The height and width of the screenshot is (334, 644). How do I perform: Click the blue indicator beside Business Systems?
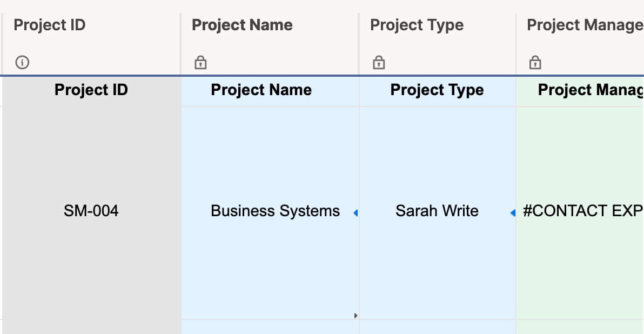pos(355,213)
